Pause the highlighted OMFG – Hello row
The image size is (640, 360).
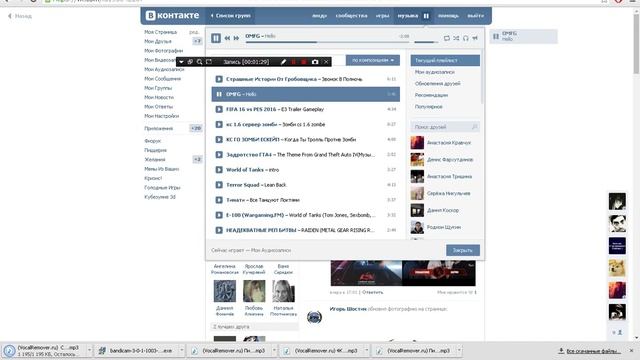219,94
